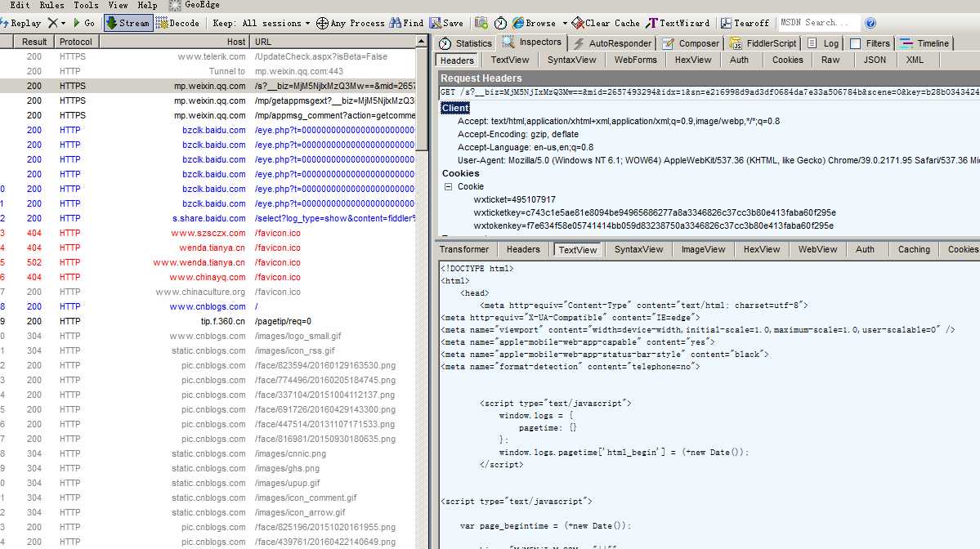Toggle the Decode button

coord(177,23)
